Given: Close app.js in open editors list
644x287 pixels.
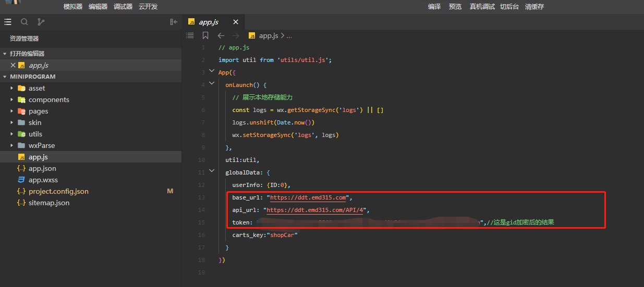Looking at the screenshot, I should coord(13,65).
